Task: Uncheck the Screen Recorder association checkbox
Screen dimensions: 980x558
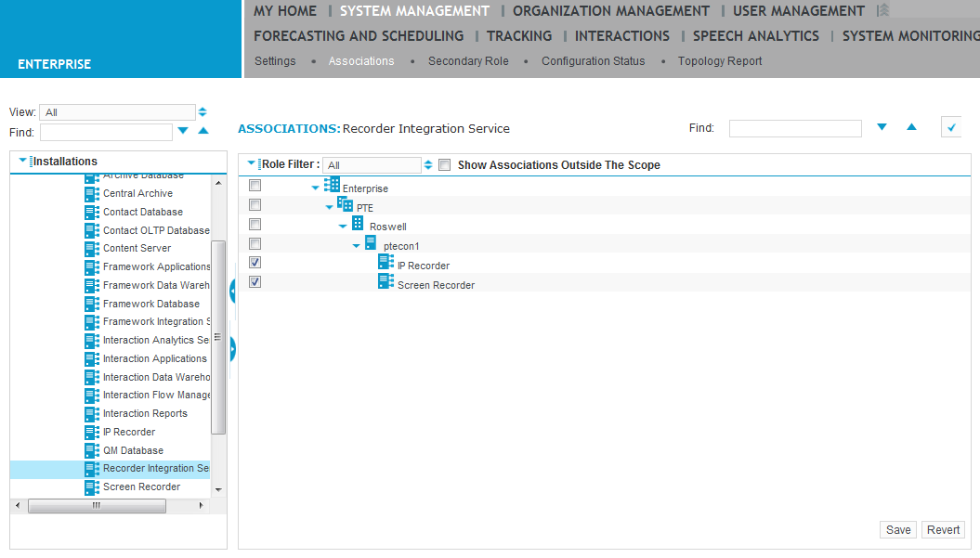Action: click(255, 281)
